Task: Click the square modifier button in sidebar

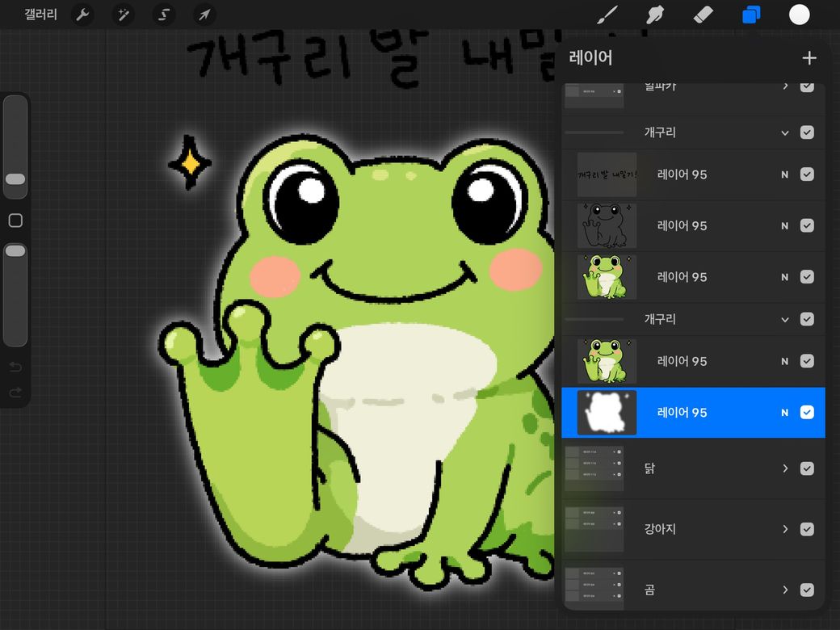Action: tap(15, 220)
